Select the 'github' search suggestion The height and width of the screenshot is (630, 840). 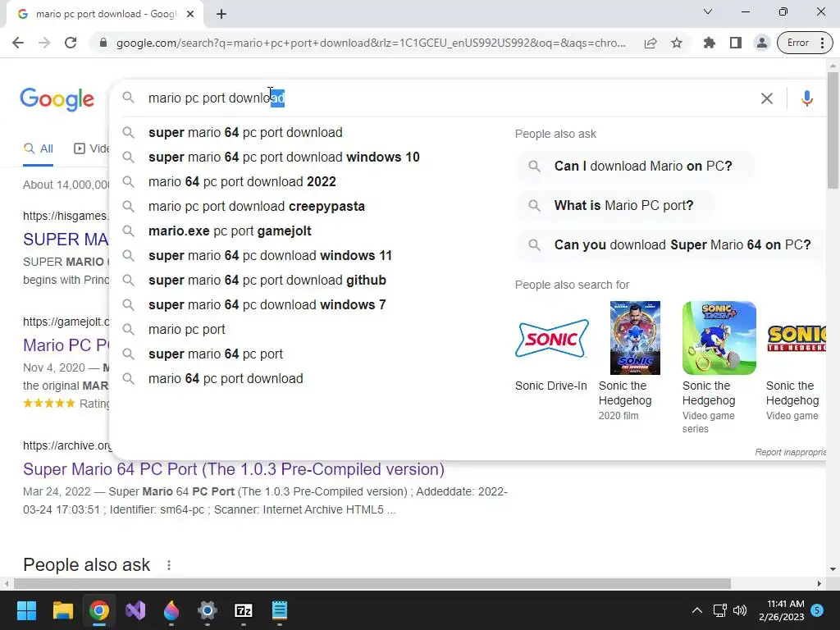(267, 281)
